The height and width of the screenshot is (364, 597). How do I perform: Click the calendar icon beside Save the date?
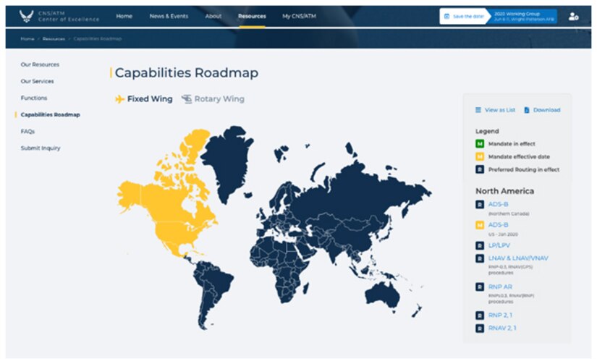pyautogui.click(x=446, y=16)
